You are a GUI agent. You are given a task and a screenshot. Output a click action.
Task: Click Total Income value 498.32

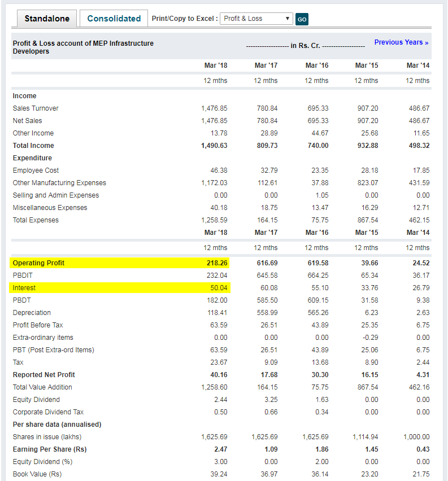click(419, 146)
